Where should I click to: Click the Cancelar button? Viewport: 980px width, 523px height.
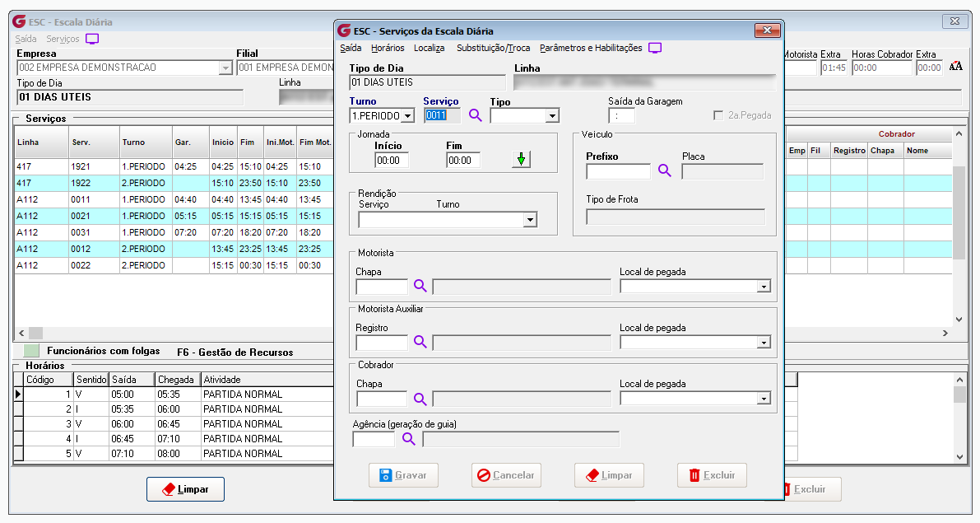coord(506,475)
